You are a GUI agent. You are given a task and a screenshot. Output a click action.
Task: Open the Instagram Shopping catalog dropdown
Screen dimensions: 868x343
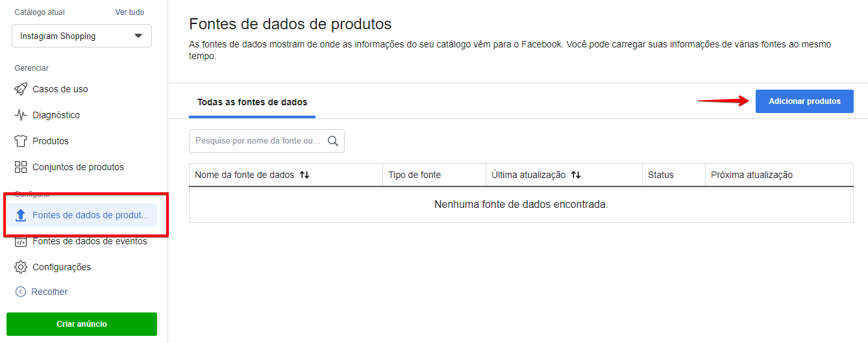pyautogui.click(x=82, y=36)
